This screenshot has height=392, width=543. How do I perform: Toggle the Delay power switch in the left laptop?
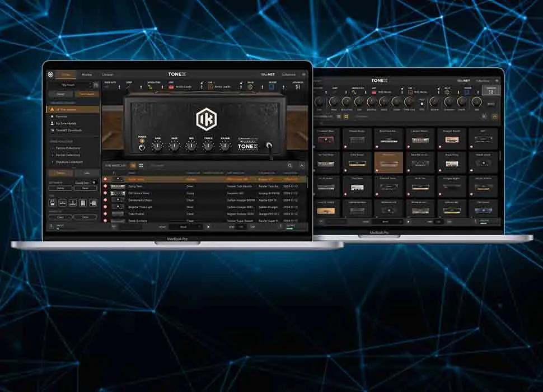(262, 87)
